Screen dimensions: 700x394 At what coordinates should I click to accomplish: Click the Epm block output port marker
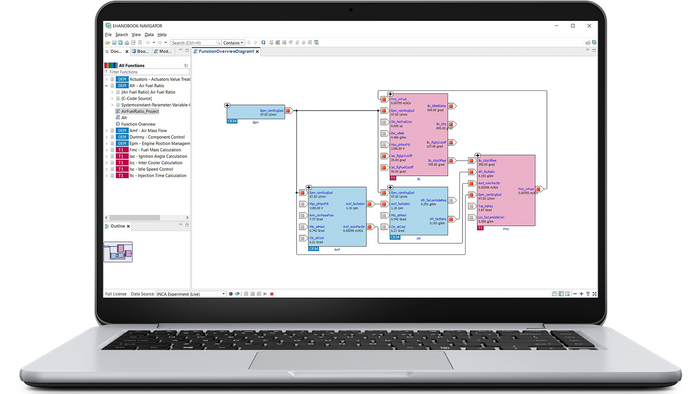click(x=288, y=111)
